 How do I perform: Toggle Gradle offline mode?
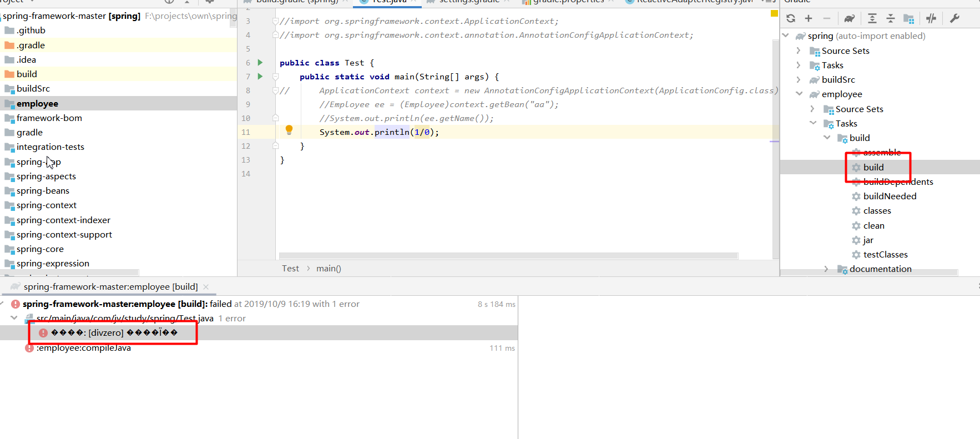(931, 18)
